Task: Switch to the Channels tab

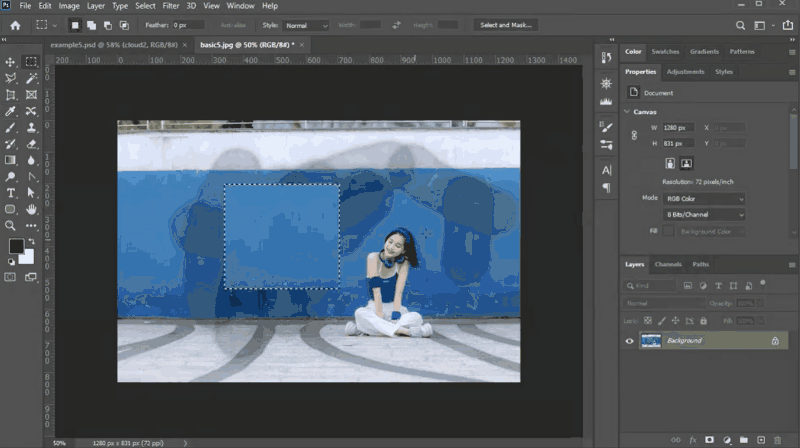Action: click(667, 264)
